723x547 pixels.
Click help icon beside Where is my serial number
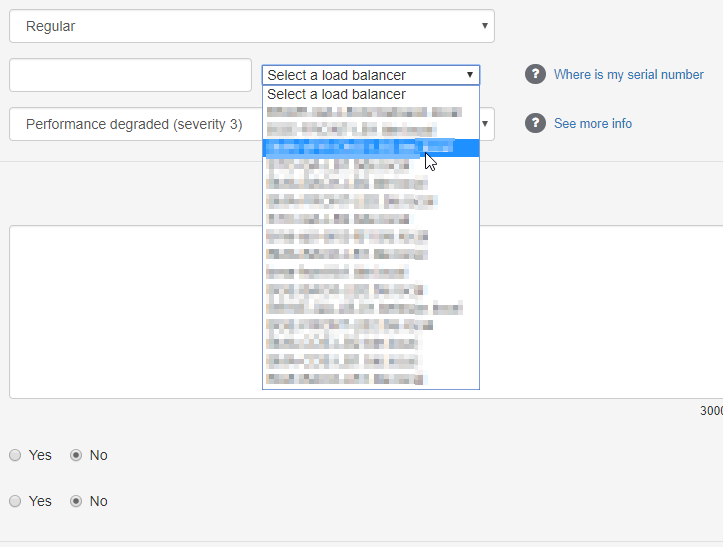tap(535, 75)
